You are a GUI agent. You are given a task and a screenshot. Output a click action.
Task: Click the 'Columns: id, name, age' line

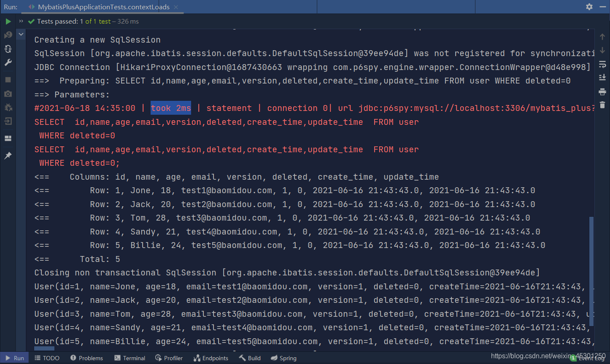pos(237,177)
